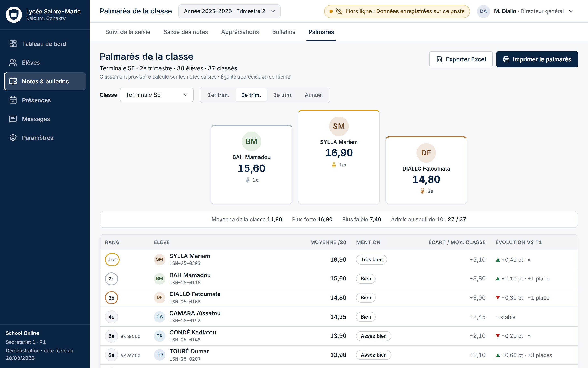Click student name BAH Mamadou in the table
This screenshot has width=588, height=368.
[x=190, y=275]
